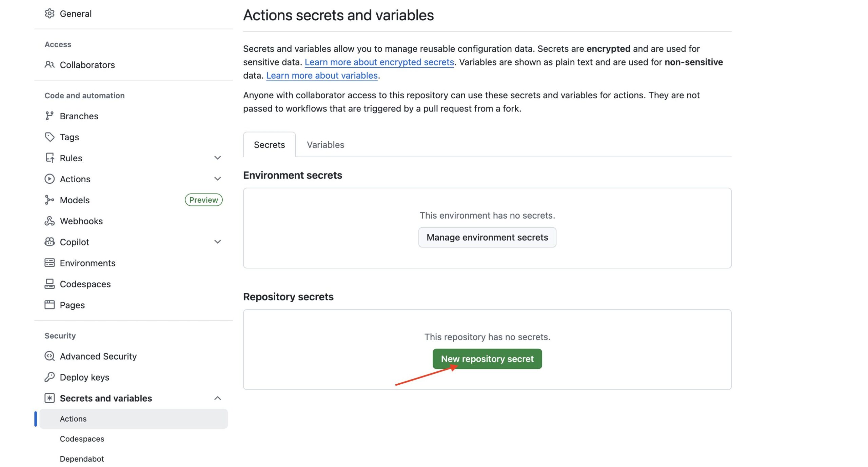
Task: Click the Webhooks icon in sidebar
Action: coord(50,221)
